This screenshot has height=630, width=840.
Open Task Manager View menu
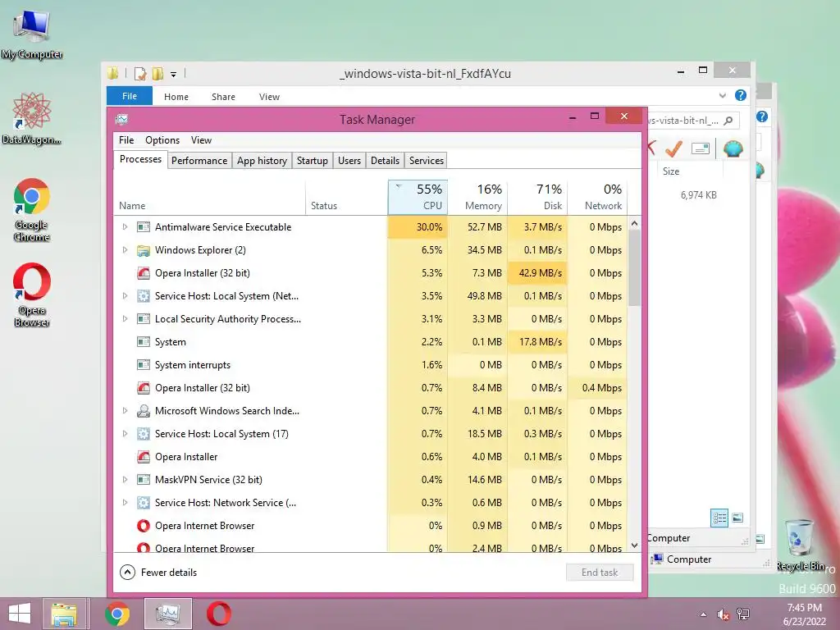pyautogui.click(x=202, y=140)
